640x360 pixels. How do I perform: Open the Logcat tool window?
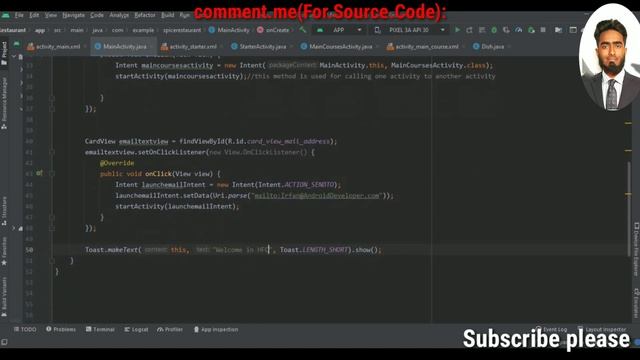[136, 329]
